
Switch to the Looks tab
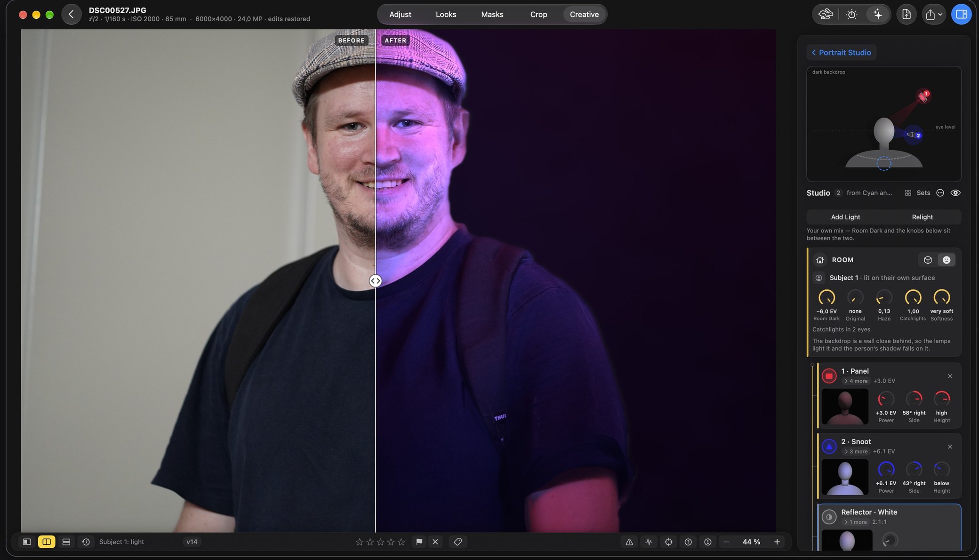point(446,14)
